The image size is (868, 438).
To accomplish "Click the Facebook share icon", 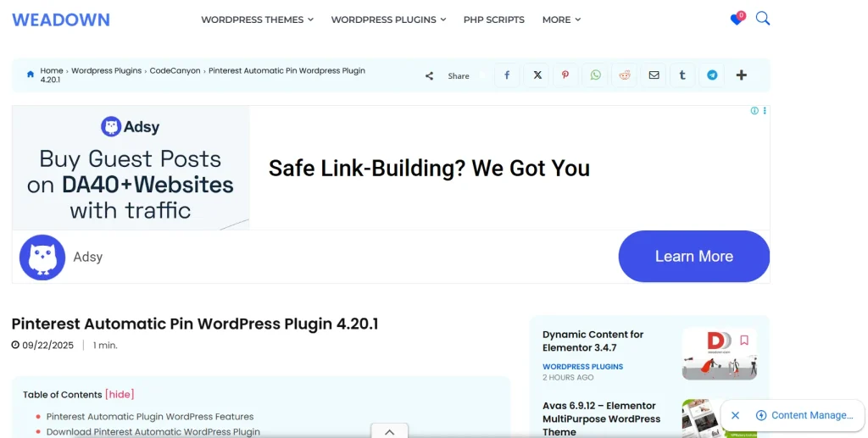I will pyautogui.click(x=507, y=75).
